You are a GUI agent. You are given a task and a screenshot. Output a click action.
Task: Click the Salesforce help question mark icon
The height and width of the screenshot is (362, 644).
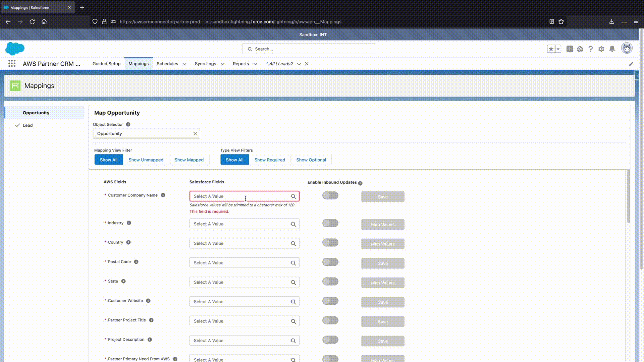(x=591, y=49)
